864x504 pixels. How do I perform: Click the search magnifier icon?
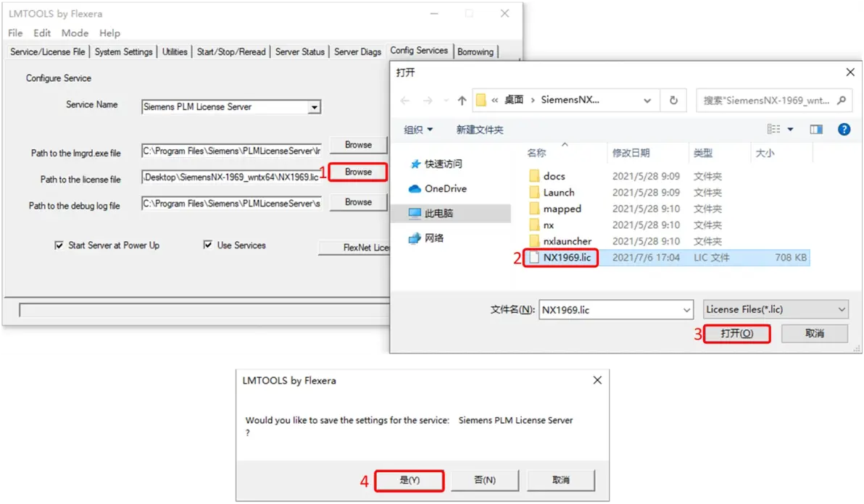coord(842,100)
